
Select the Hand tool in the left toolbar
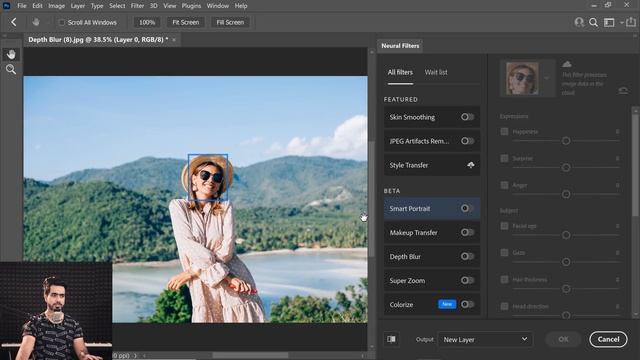click(11, 54)
